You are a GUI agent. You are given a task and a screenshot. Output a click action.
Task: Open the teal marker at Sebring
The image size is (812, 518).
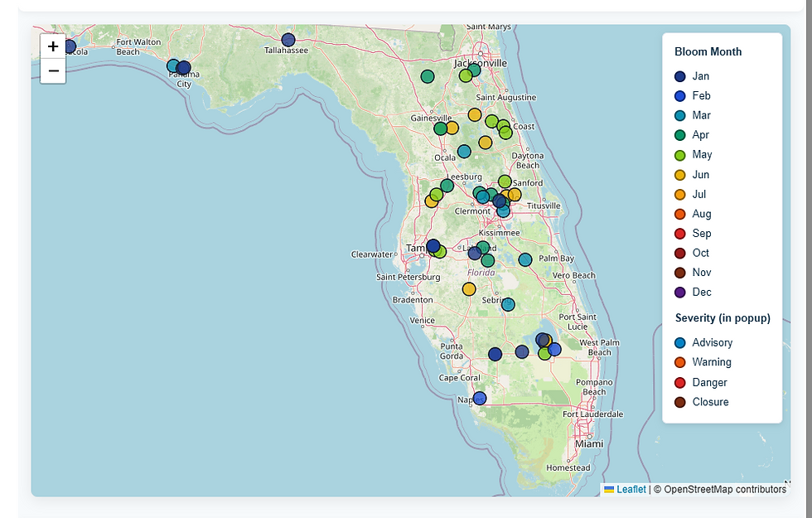(x=508, y=305)
